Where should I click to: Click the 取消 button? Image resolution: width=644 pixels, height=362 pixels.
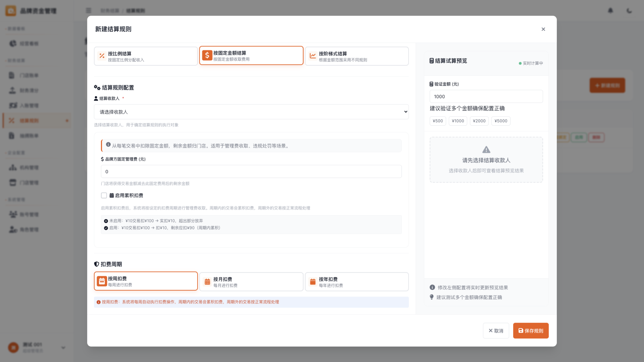pos(496,331)
